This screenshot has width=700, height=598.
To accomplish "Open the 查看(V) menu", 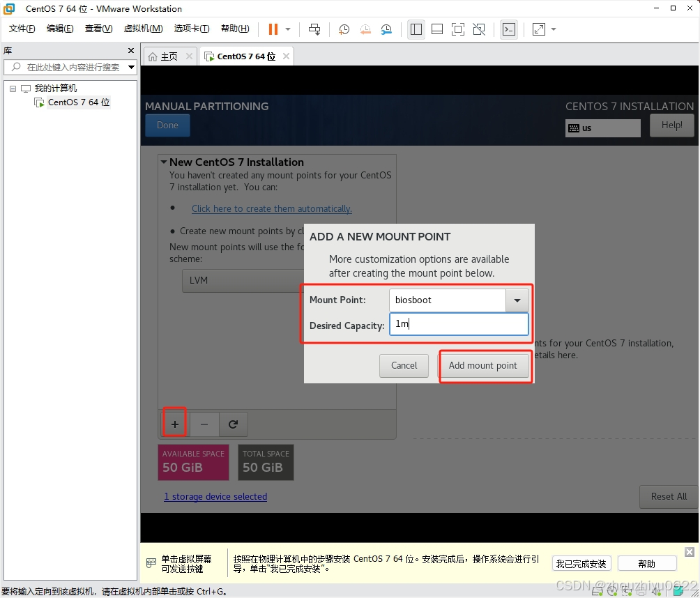I will tap(99, 29).
